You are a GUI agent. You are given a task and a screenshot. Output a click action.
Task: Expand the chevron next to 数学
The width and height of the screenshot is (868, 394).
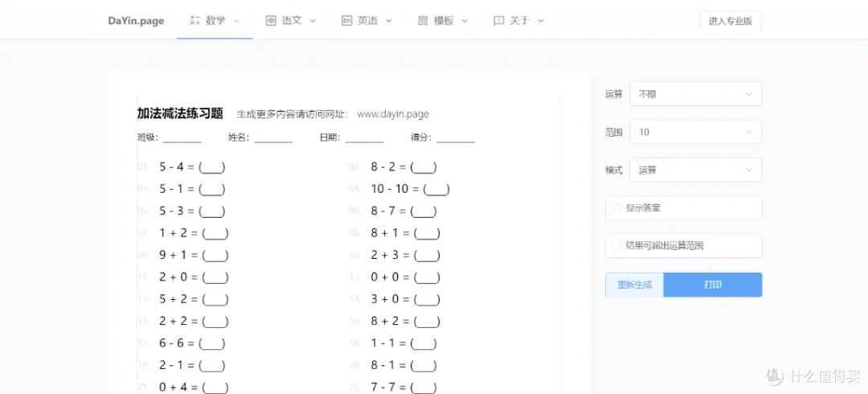tap(236, 21)
